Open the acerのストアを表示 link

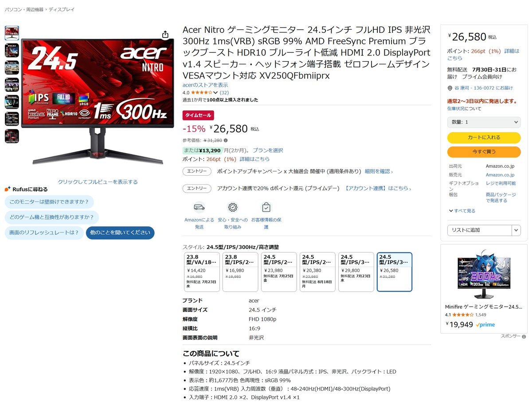point(205,85)
